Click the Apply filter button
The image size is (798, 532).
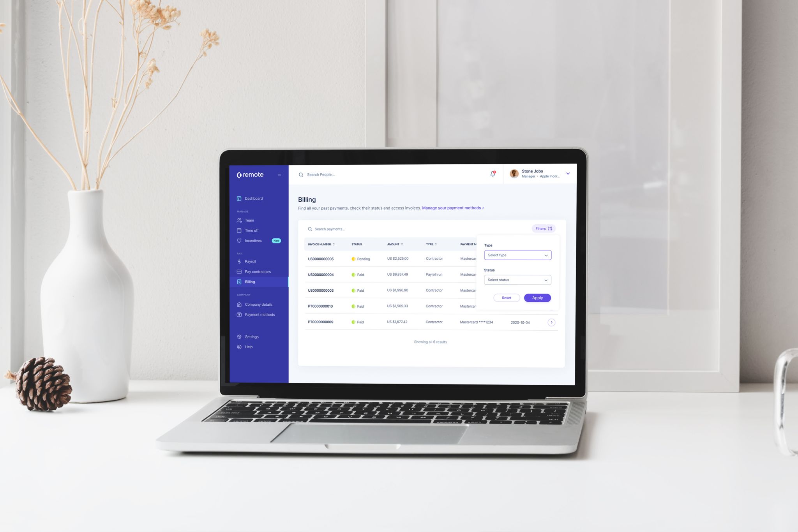(536, 298)
